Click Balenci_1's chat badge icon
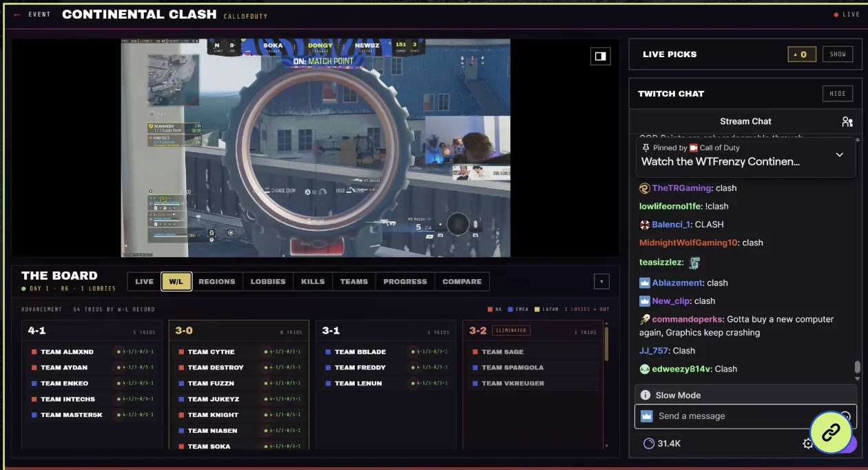Viewport: 868px width, 470px height. (645, 225)
